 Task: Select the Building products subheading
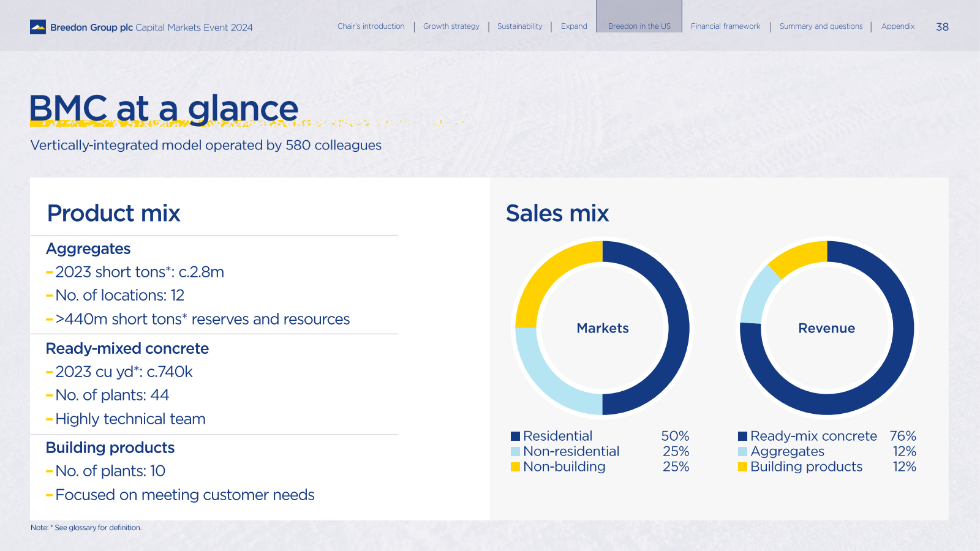[x=110, y=448]
